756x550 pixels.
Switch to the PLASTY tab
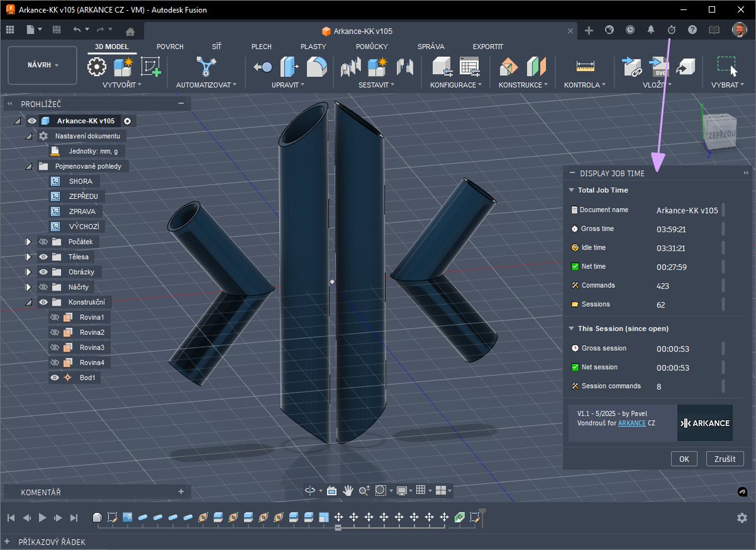tap(313, 47)
